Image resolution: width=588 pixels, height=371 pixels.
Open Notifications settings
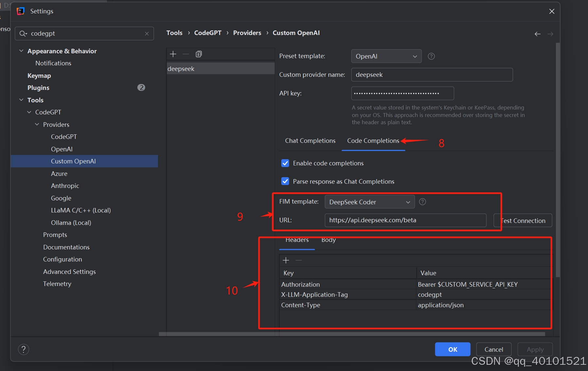53,63
